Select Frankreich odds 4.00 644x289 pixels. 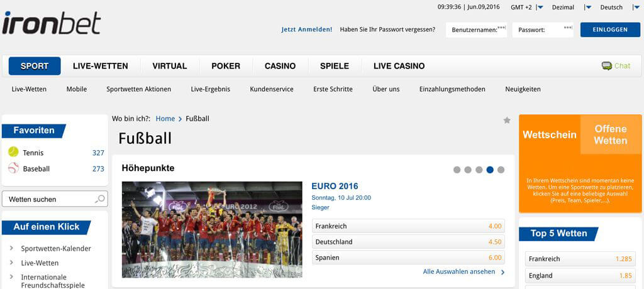point(408,226)
